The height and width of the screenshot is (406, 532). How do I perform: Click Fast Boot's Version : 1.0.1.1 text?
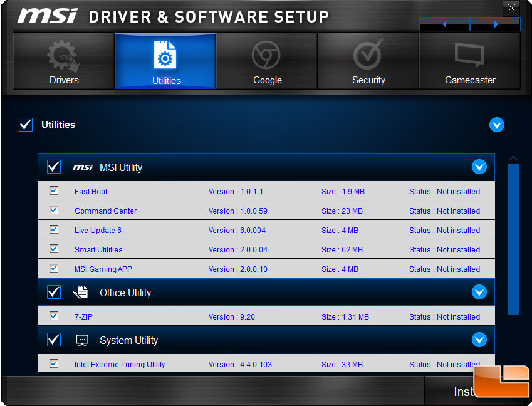pos(236,191)
